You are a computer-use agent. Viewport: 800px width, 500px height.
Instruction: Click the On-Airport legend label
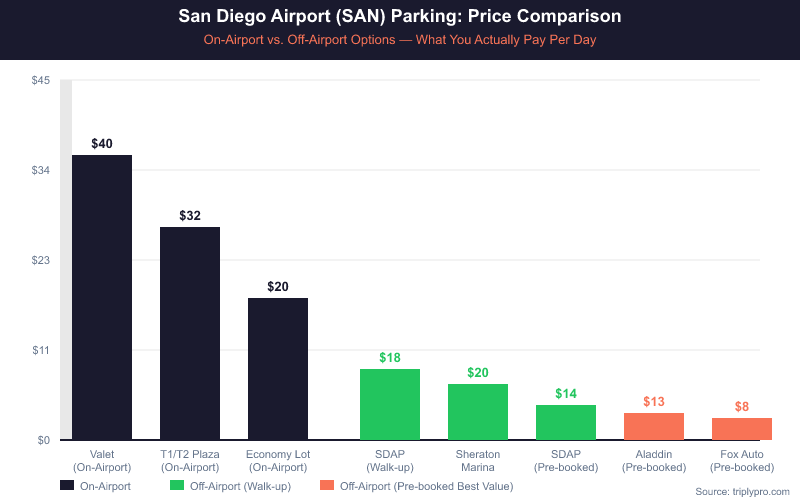pos(105,486)
